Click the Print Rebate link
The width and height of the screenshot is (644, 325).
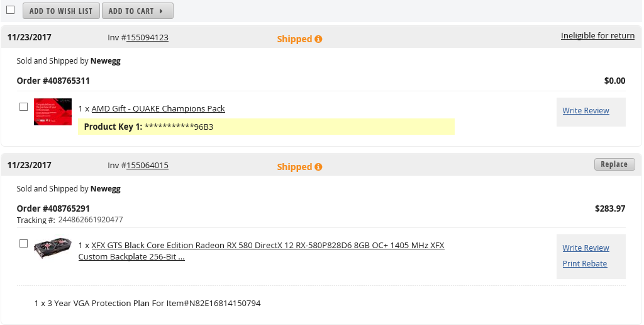[585, 264]
